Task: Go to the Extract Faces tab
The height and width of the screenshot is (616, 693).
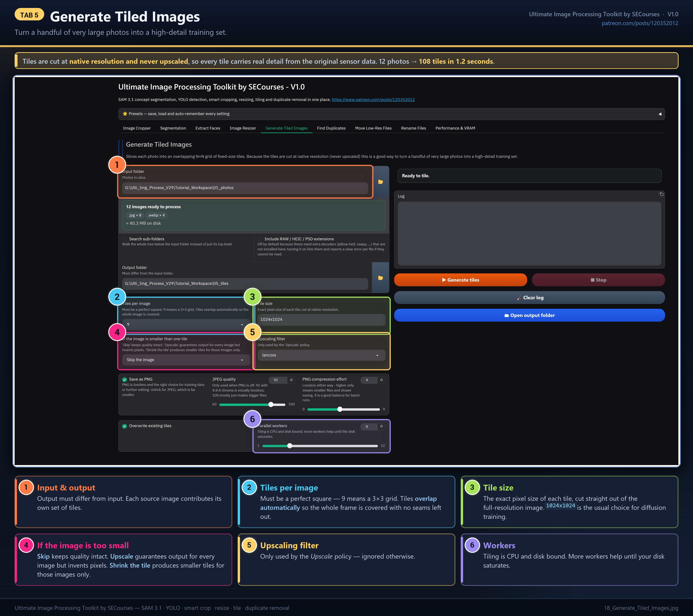Action: [x=208, y=128]
